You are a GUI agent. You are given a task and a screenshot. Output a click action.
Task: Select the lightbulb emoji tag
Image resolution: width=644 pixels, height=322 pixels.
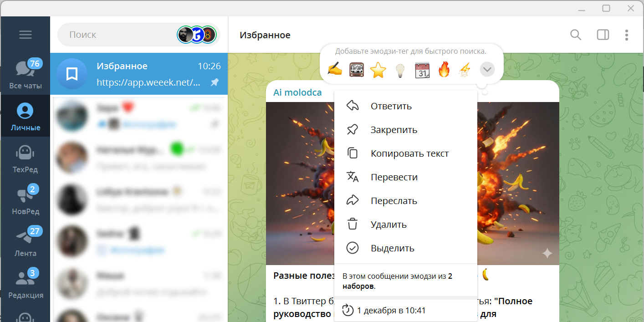point(400,69)
